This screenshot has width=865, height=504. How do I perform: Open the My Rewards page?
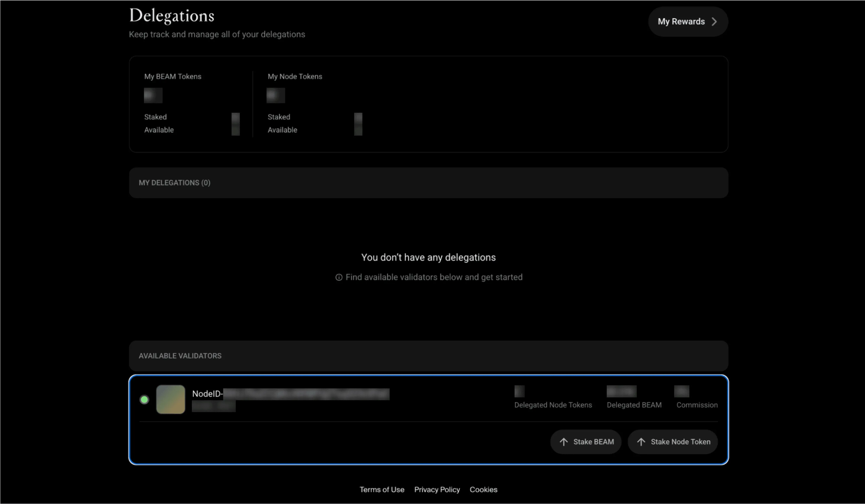pyautogui.click(x=688, y=22)
